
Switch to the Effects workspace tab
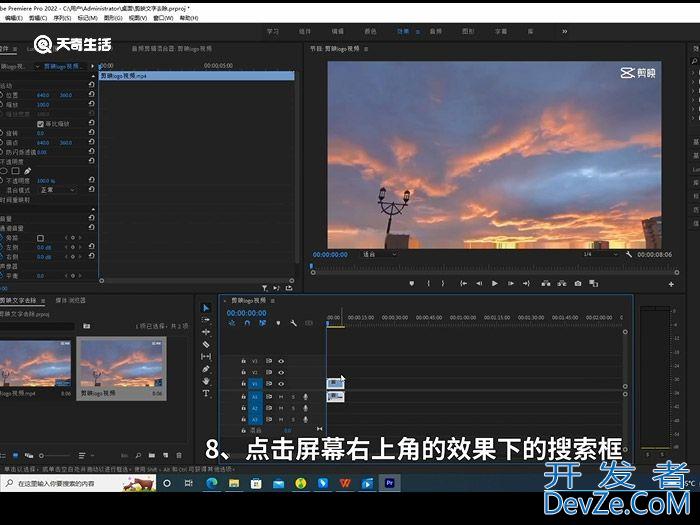click(x=403, y=31)
